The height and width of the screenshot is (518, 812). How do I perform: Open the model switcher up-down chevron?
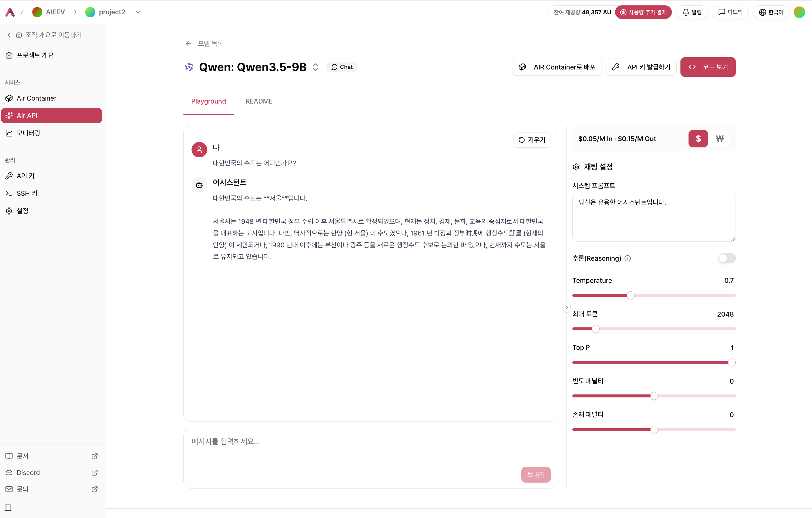click(315, 67)
